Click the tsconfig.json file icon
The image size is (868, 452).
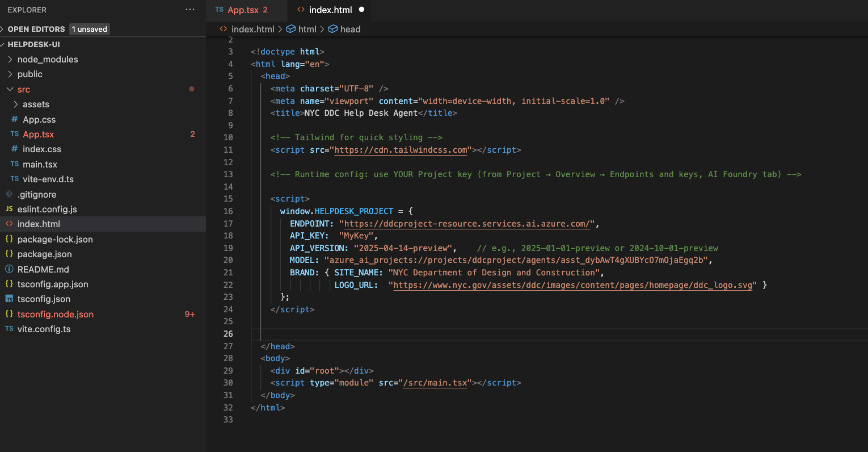pos(9,299)
